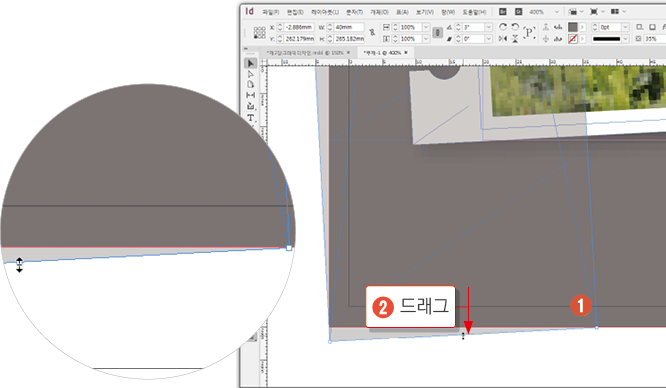Select the Direct Selection tool

click(250, 74)
